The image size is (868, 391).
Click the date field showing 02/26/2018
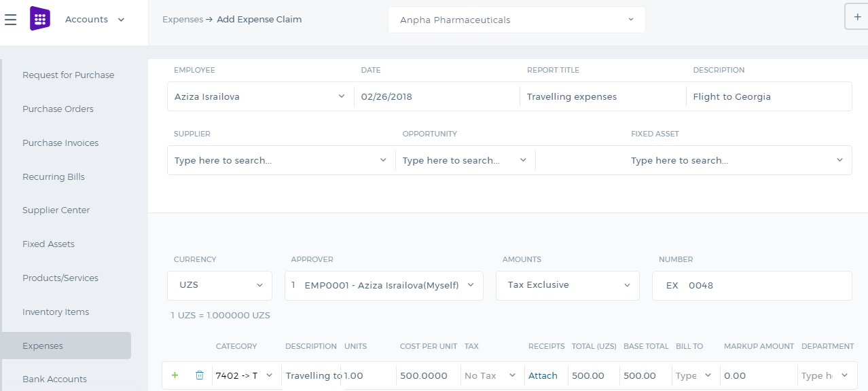[437, 96]
